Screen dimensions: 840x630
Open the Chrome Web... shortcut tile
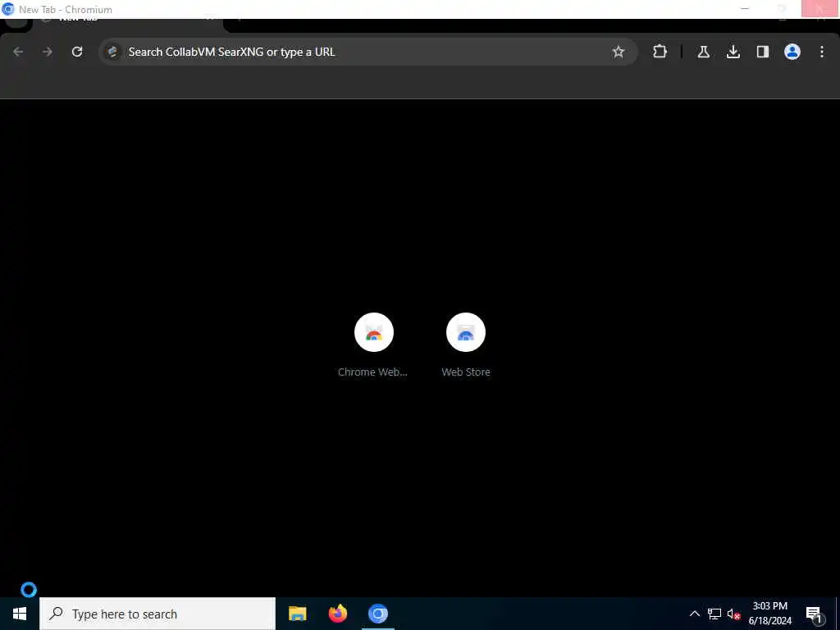(x=373, y=345)
